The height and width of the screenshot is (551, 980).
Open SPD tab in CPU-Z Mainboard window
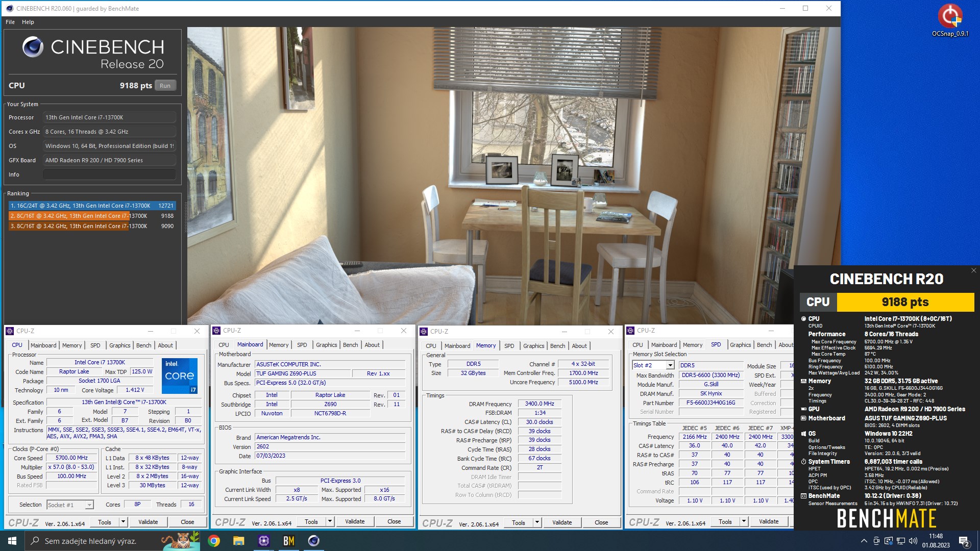[302, 345]
